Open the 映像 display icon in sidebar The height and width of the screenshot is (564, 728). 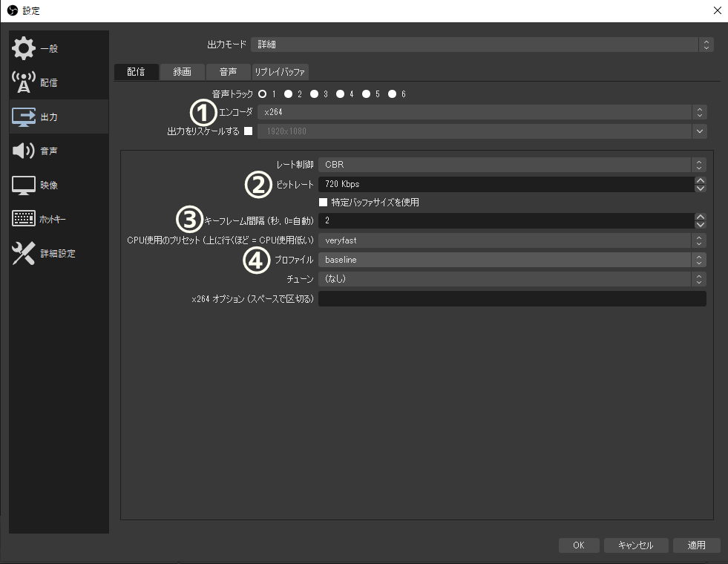[x=24, y=185]
